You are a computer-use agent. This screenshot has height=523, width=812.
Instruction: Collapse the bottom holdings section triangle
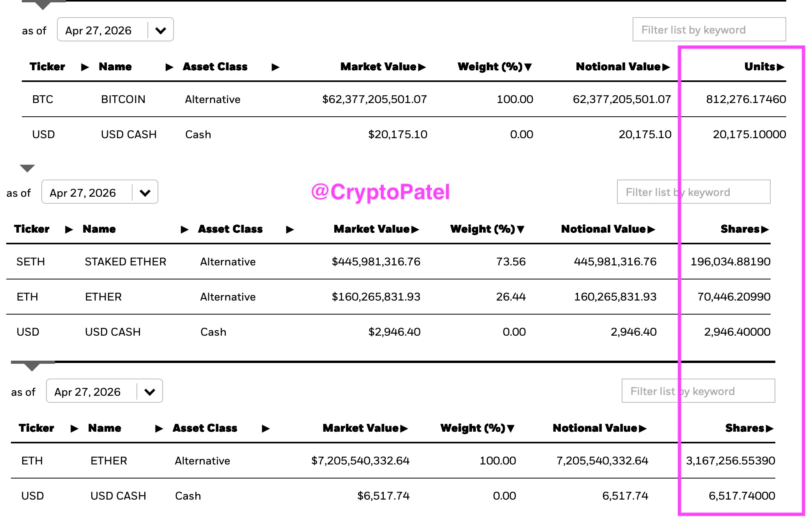click(32, 367)
